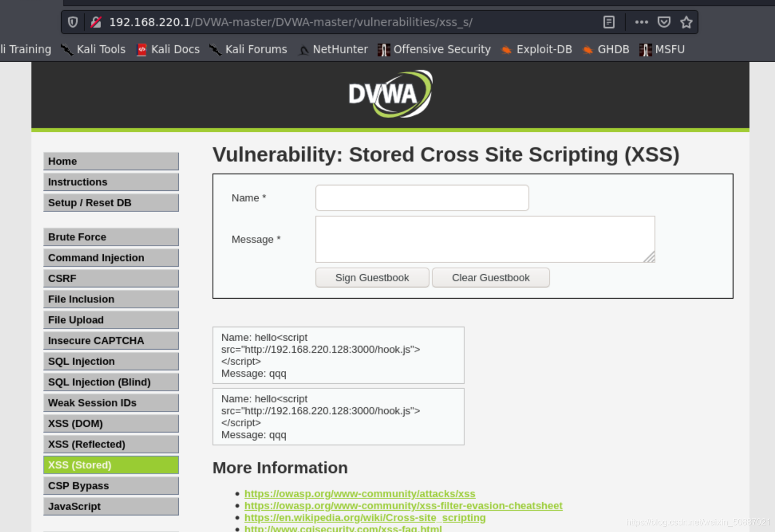Select CSRF in the sidebar
775x532 pixels.
(111, 278)
